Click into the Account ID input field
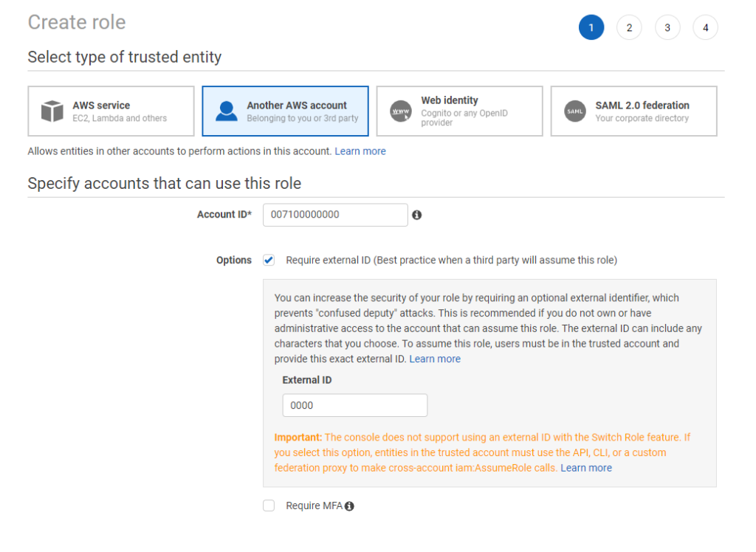The width and height of the screenshot is (756, 552). click(x=335, y=215)
